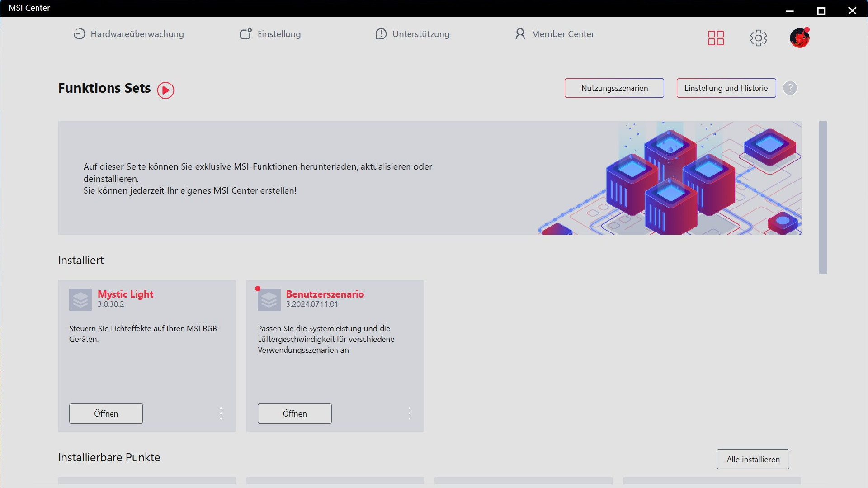
Task: Click the Benutzerszenario layers icon
Action: pyautogui.click(x=269, y=300)
